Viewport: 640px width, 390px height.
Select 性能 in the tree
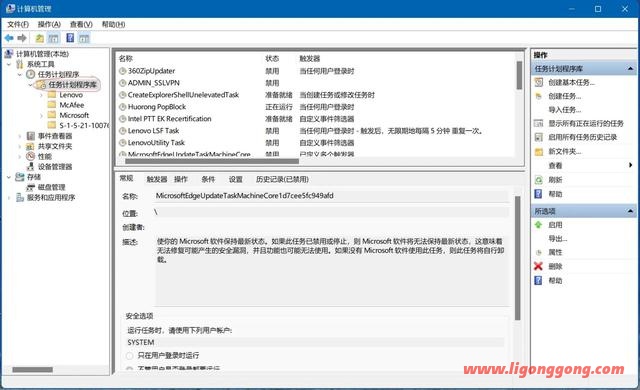pos(44,156)
